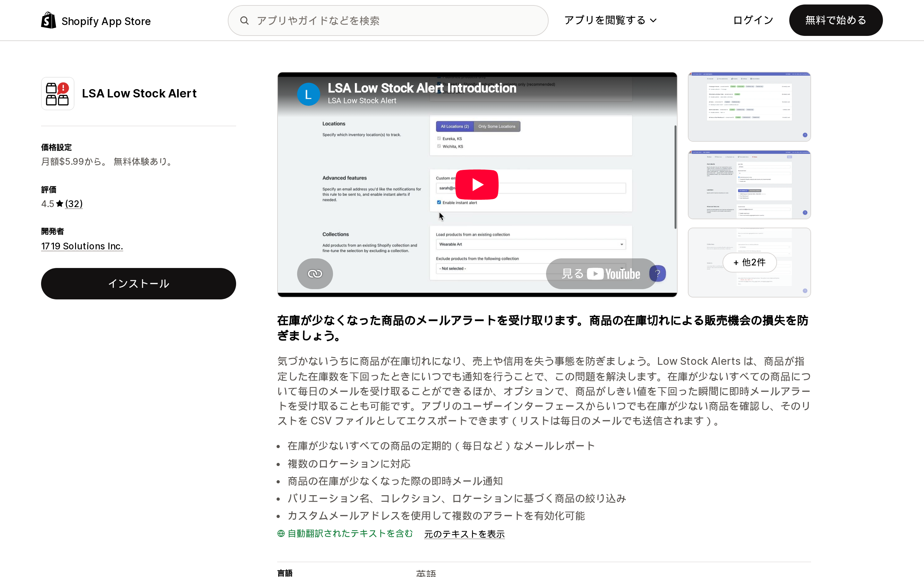This screenshot has height=577, width=924.
Task: Click the Shopify bag logo icon
Action: 48,20
